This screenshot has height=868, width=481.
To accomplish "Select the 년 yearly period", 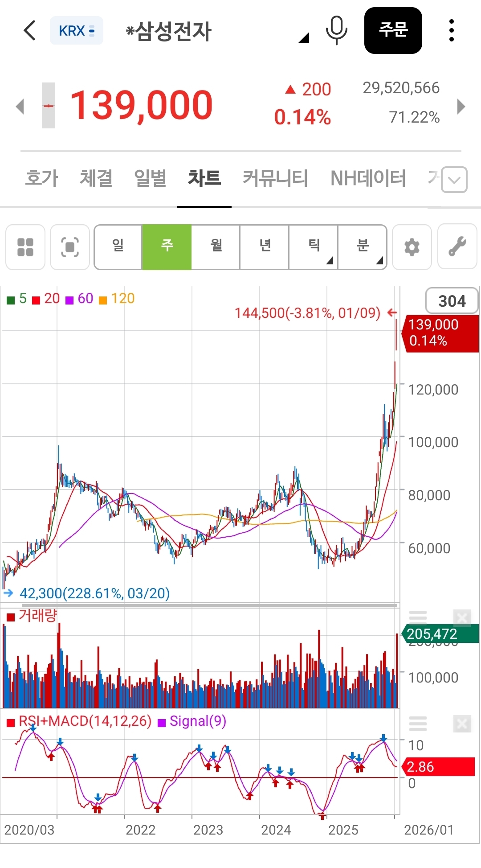I will coord(265,247).
